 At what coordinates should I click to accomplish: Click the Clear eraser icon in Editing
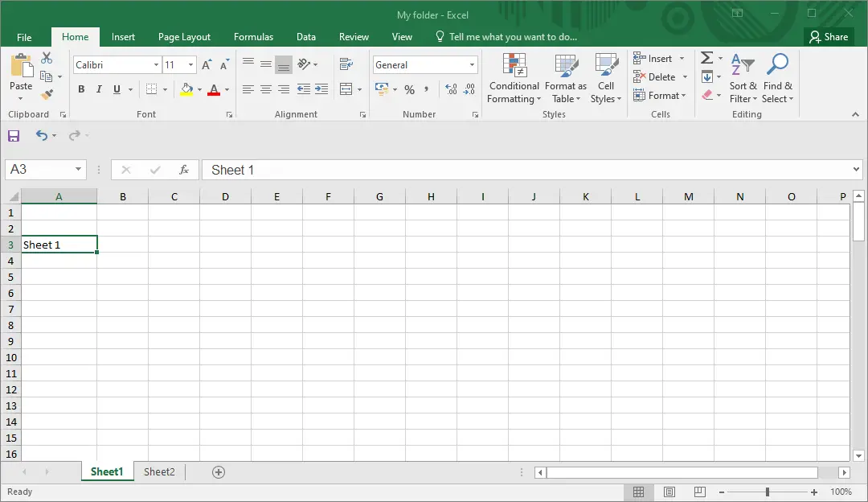[707, 95]
